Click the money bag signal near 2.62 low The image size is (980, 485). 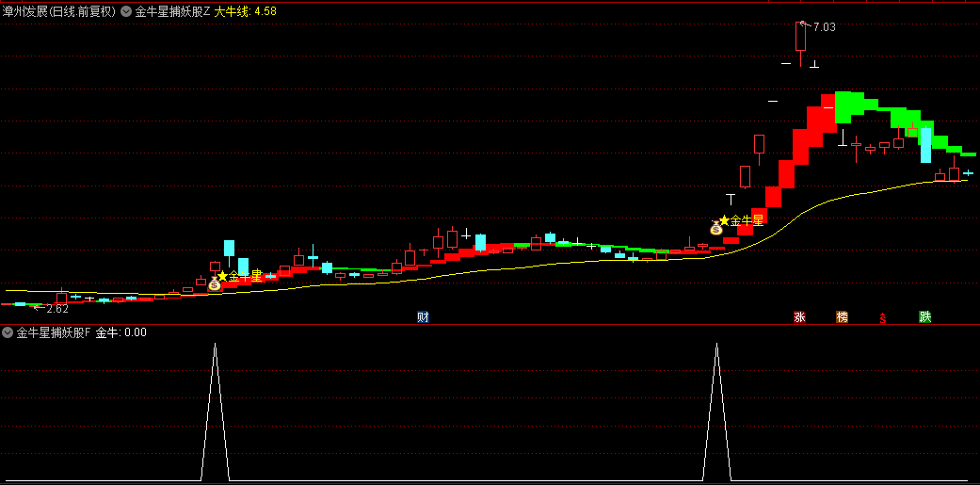pyautogui.click(x=215, y=283)
